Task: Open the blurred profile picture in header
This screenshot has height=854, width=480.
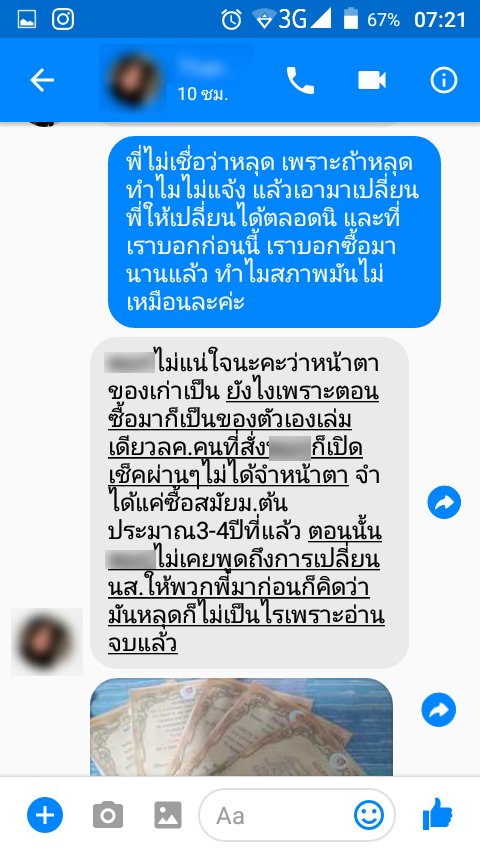Action: click(x=135, y=81)
